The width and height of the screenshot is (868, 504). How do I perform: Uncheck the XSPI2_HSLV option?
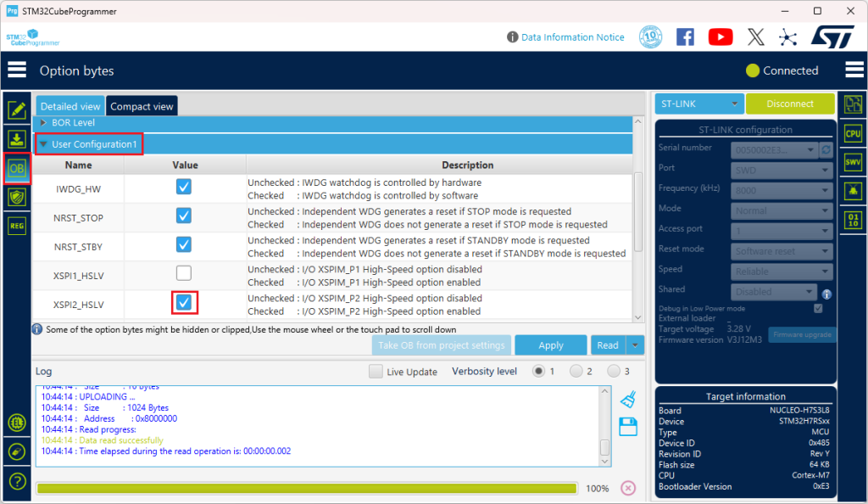pyautogui.click(x=184, y=303)
